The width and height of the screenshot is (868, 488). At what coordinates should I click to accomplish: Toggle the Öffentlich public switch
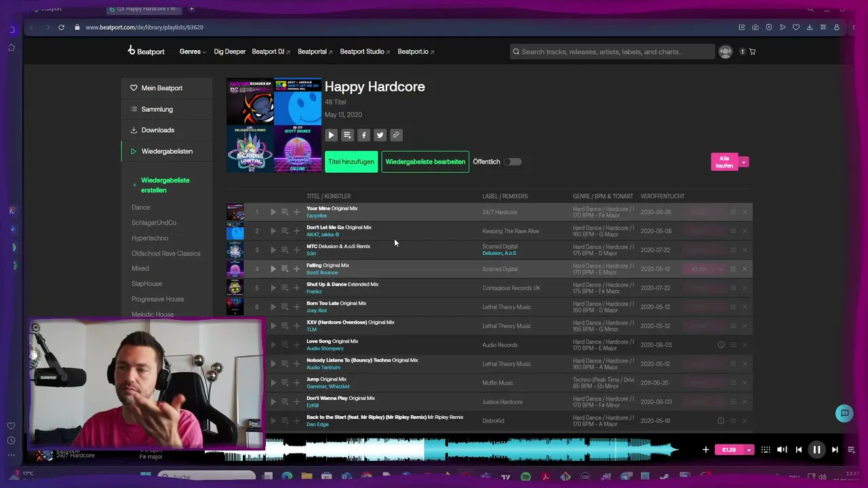pyautogui.click(x=513, y=161)
